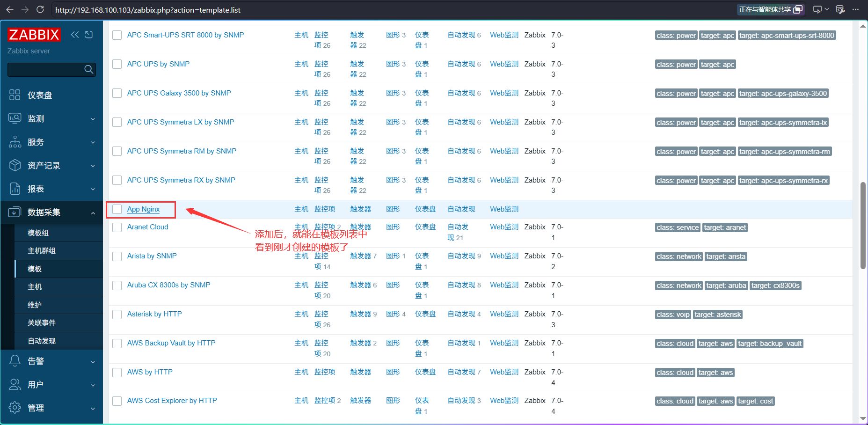
Task: Click the 监测 monitoring icon
Action: click(x=15, y=118)
